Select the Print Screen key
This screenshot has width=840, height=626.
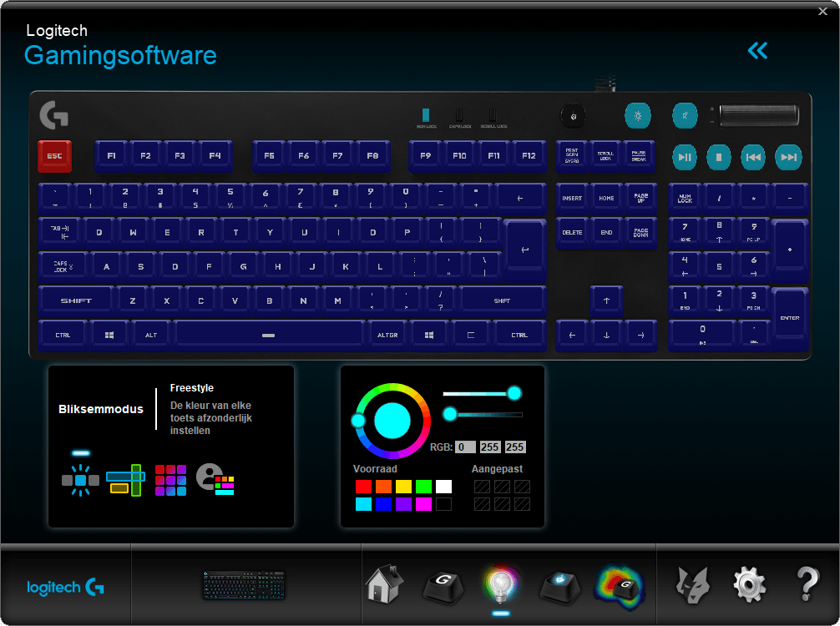572,156
